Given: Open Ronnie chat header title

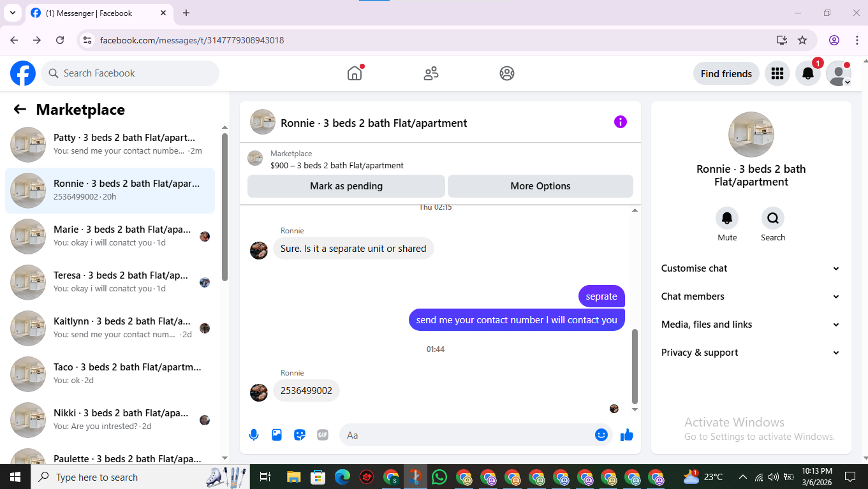Looking at the screenshot, I should 374,123.
